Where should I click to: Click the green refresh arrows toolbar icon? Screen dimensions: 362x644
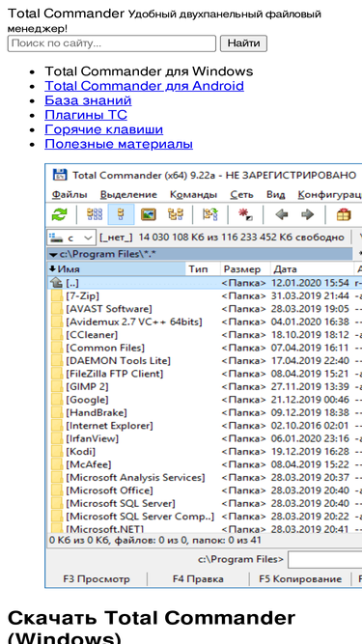coord(59,214)
